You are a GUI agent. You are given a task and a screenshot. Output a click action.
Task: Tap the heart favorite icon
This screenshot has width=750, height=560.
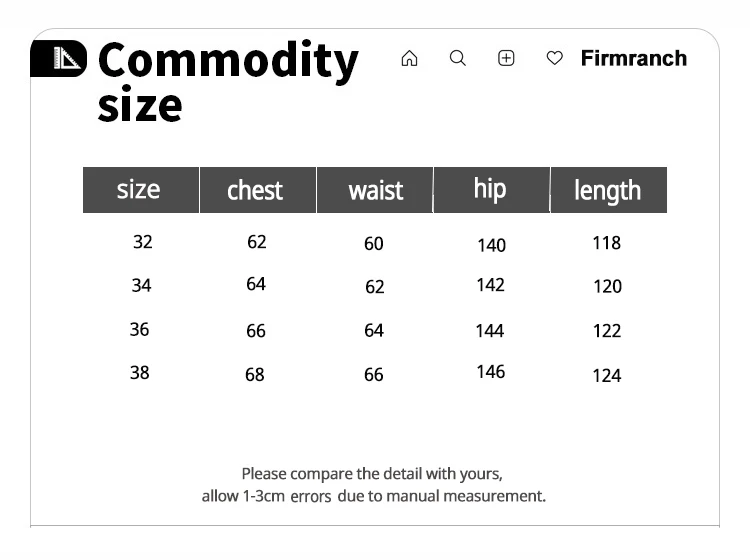[x=554, y=59]
